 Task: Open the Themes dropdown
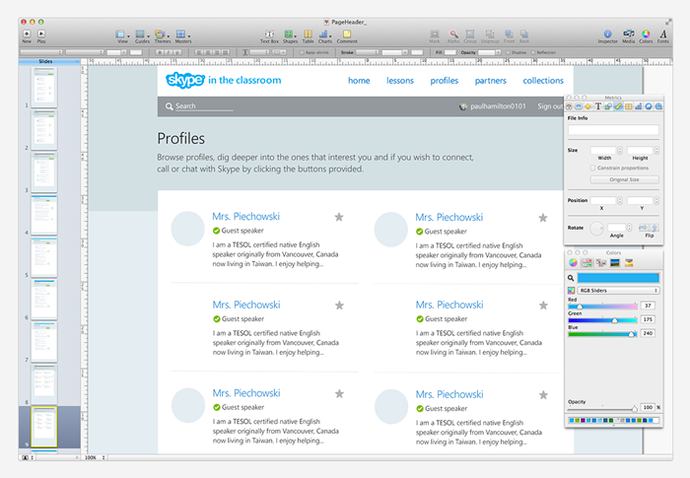pos(161,34)
